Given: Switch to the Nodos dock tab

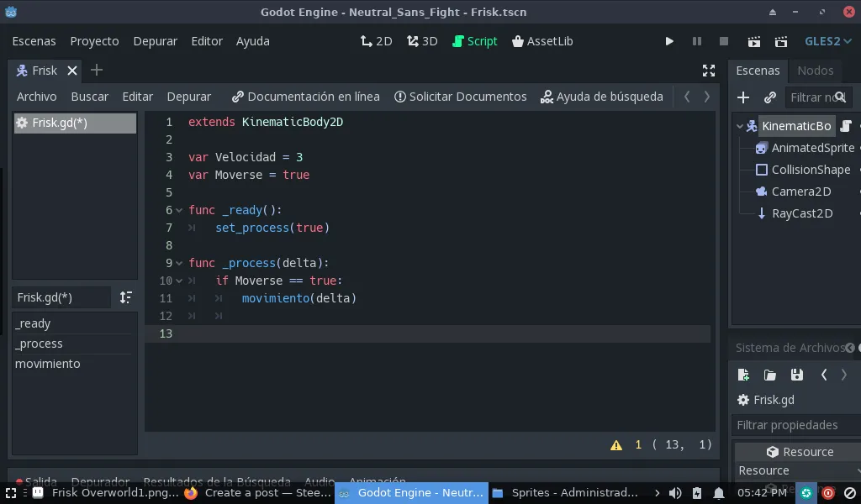Looking at the screenshot, I should coord(816,71).
